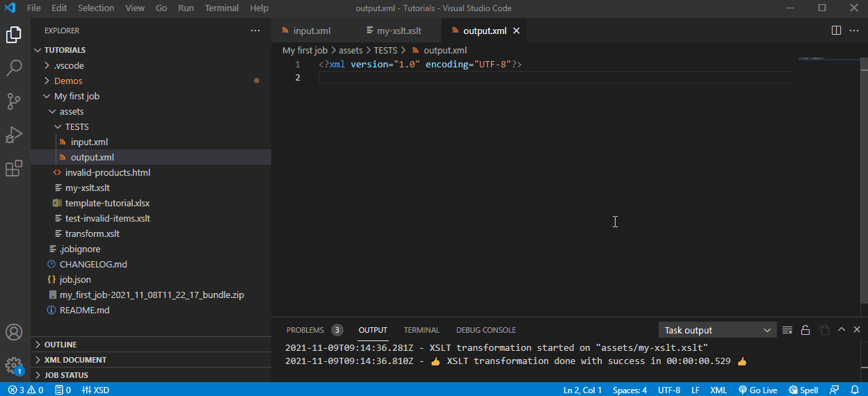Screen dimensions: 868x396
Task: Open the Search view in activity bar
Action: click(x=14, y=68)
